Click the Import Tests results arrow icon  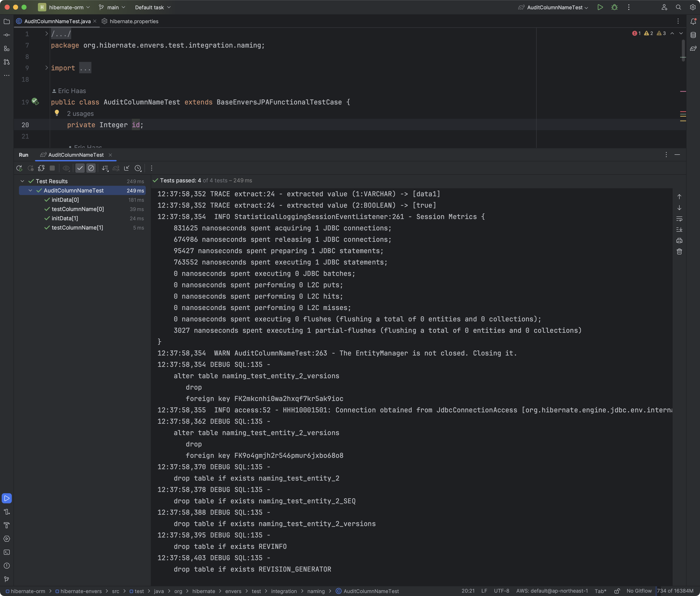pyautogui.click(x=127, y=168)
